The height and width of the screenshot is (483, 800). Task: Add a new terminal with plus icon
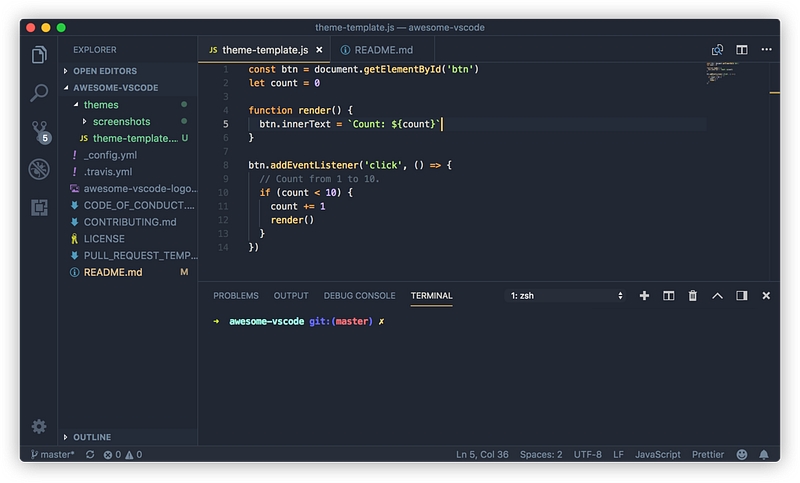click(644, 296)
